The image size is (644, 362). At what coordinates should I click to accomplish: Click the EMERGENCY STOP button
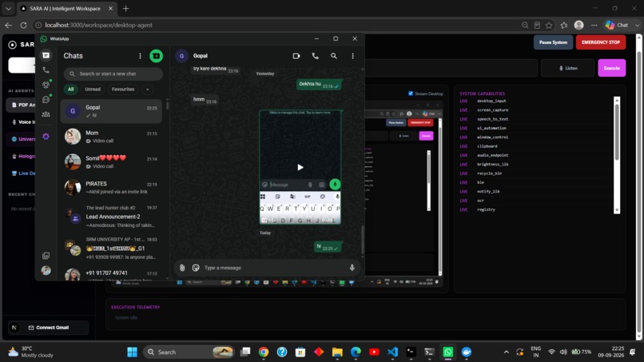[x=601, y=42]
